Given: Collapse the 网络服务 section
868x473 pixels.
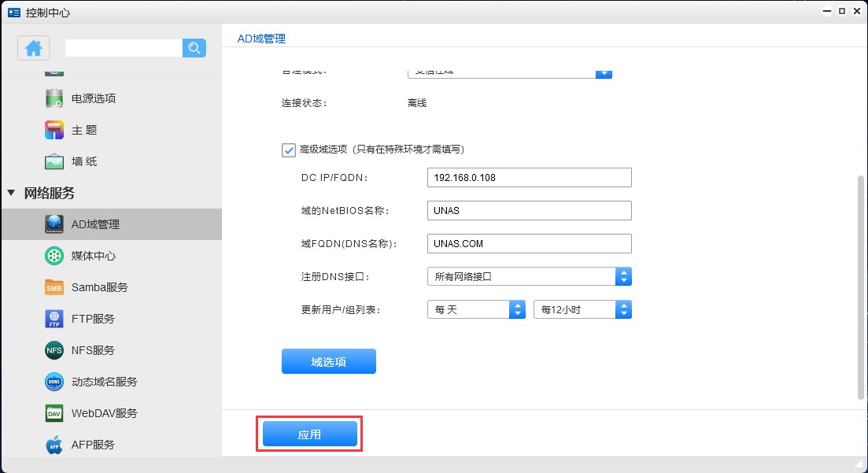Looking at the screenshot, I should (12, 193).
